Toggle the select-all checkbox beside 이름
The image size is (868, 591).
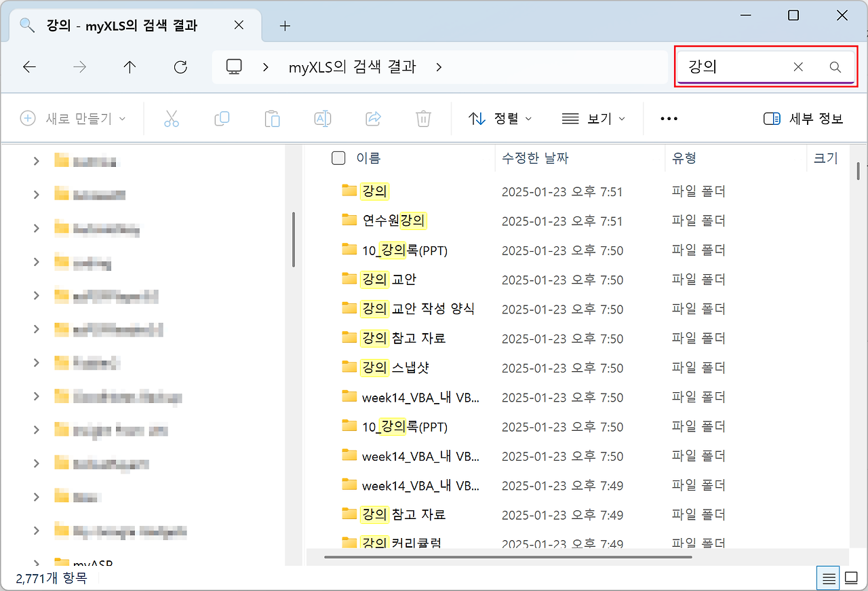pos(338,158)
